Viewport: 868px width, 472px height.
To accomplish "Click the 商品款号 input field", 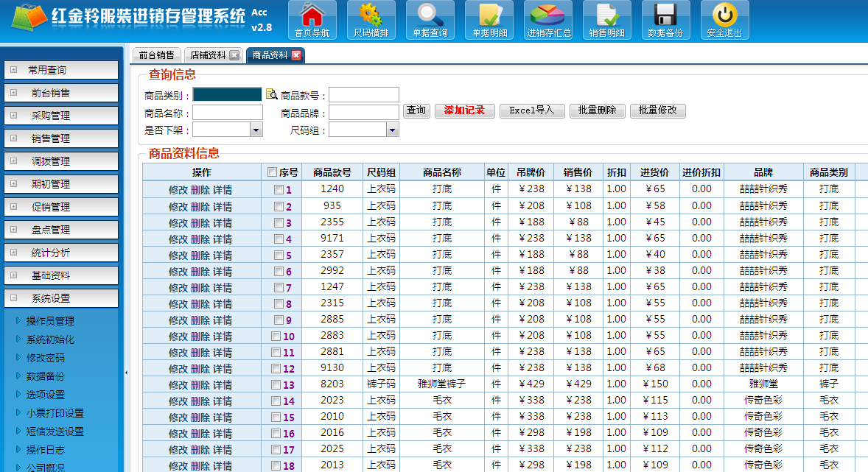I will (363, 95).
